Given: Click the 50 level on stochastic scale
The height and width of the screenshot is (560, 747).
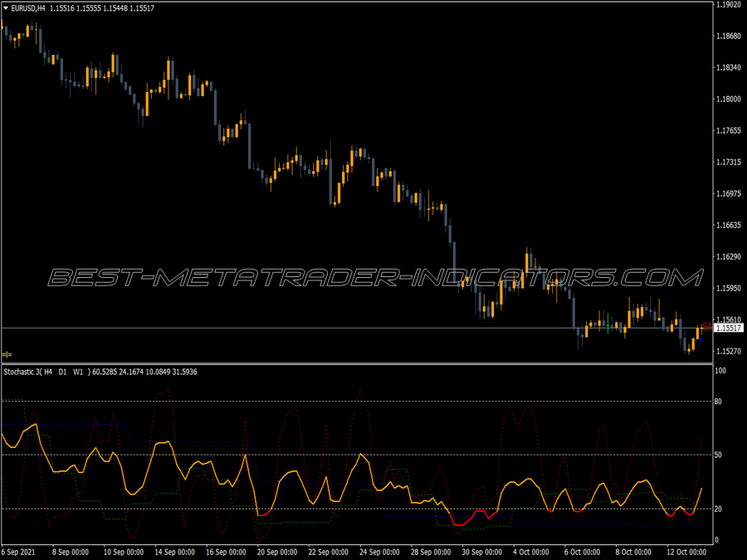Looking at the screenshot, I should tap(719, 455).
